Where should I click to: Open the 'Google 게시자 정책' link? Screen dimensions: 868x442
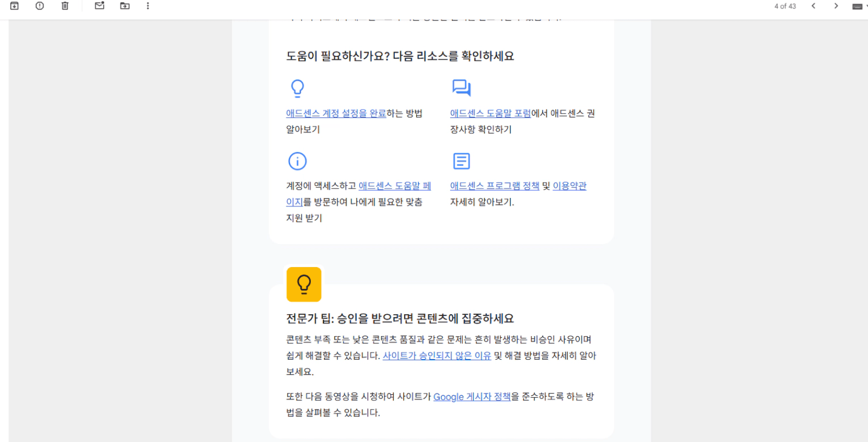(x=472, y=397)
